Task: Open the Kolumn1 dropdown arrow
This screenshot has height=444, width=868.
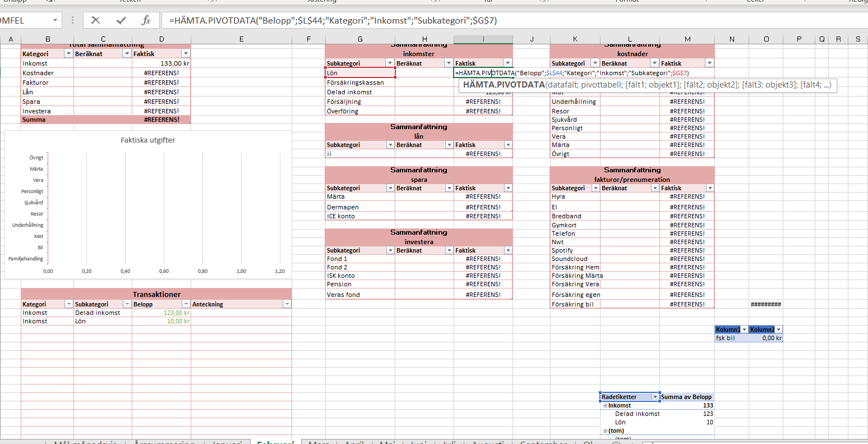Action: (x=744, y=329)
